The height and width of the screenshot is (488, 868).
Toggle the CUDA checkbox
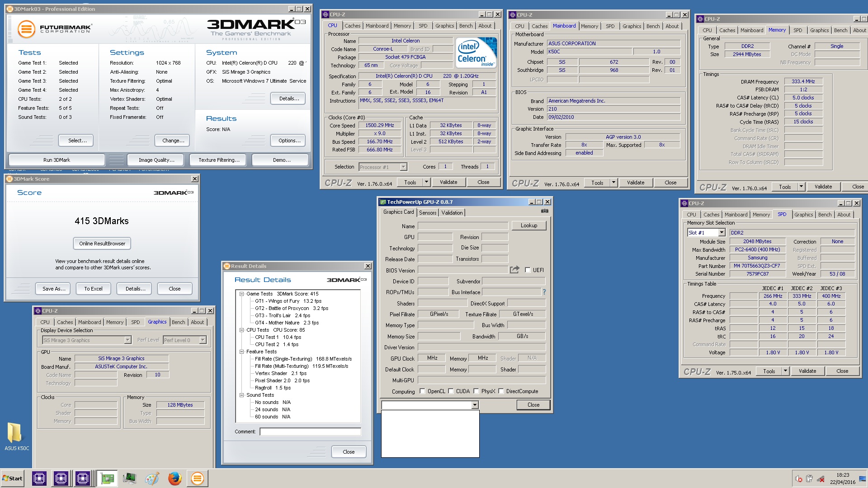coord(451,391)
